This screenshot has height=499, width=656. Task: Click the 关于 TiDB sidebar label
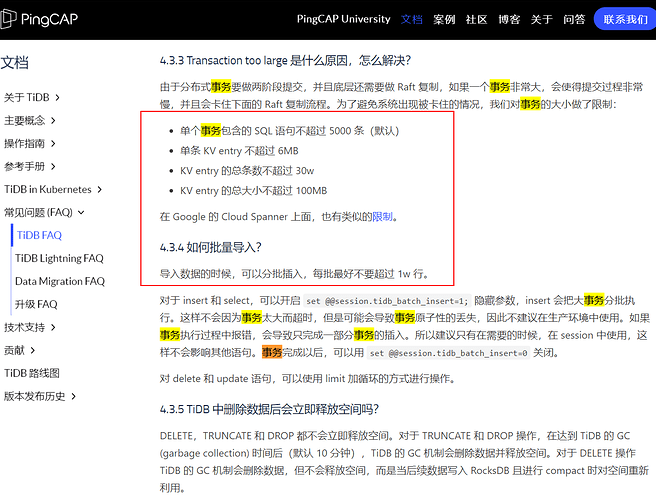(x=27, y=97)
